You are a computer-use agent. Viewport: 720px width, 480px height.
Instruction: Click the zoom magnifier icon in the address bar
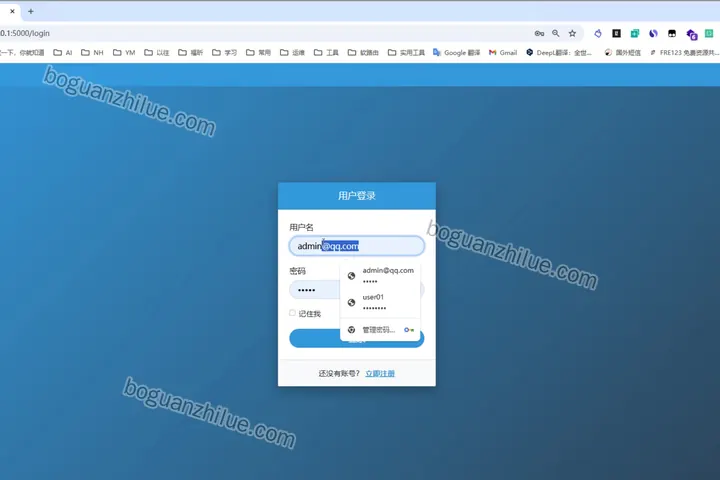tap(556, 34)
